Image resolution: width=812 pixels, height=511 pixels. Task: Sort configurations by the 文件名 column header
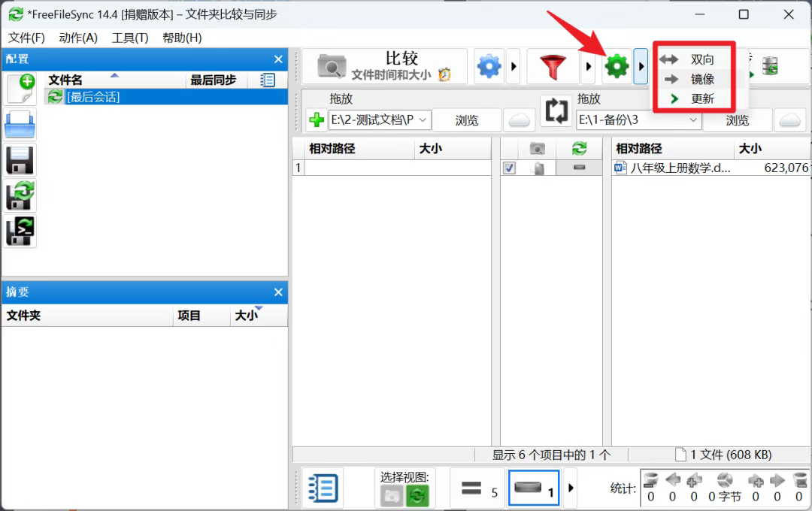coord(114,80)
